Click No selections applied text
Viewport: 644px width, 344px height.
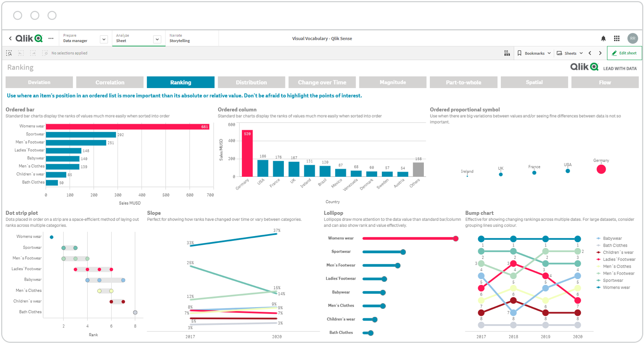pos(69,53)
